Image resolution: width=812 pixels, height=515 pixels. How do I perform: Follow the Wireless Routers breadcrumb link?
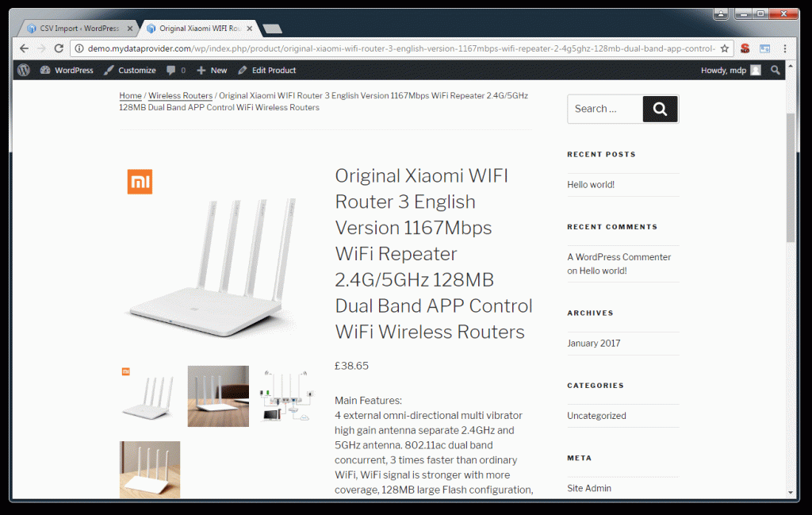[x=180, y=95]
